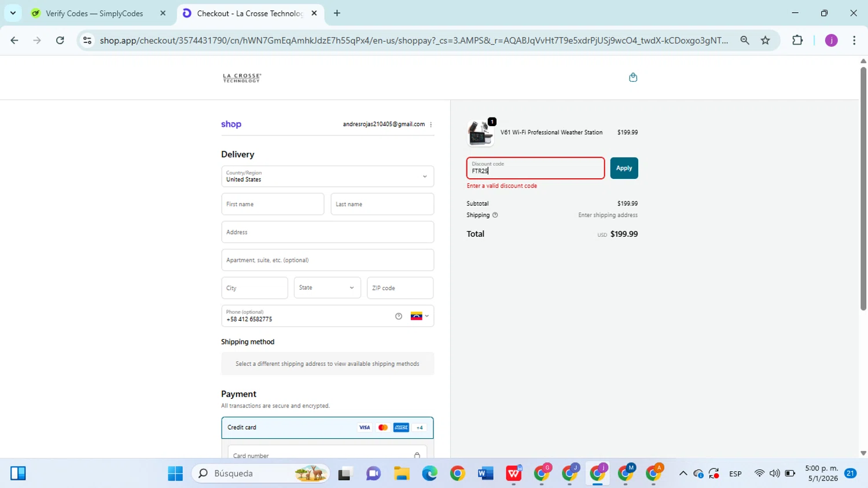Click the 'Enter a valid discount code' error
This screenshot has height=488, width=868.
coord(502,186)
